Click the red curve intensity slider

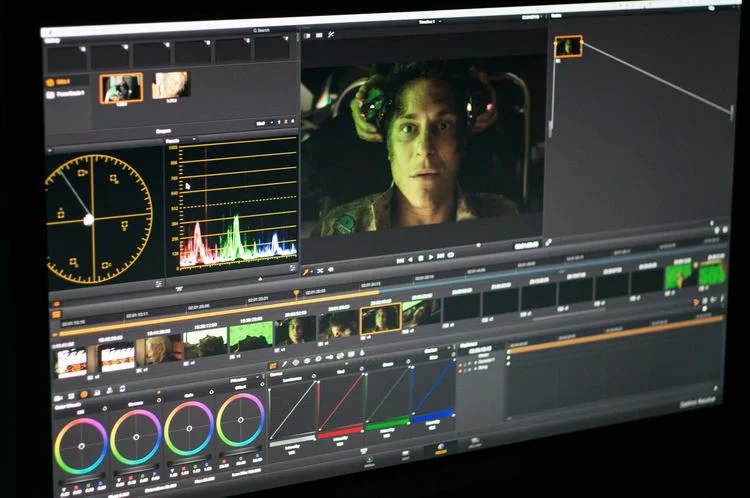(341, 432)
